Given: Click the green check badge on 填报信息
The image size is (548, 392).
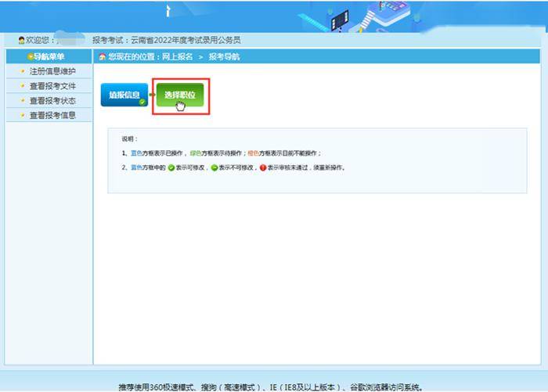Looking at the screenshot, I should coord(142,102).
